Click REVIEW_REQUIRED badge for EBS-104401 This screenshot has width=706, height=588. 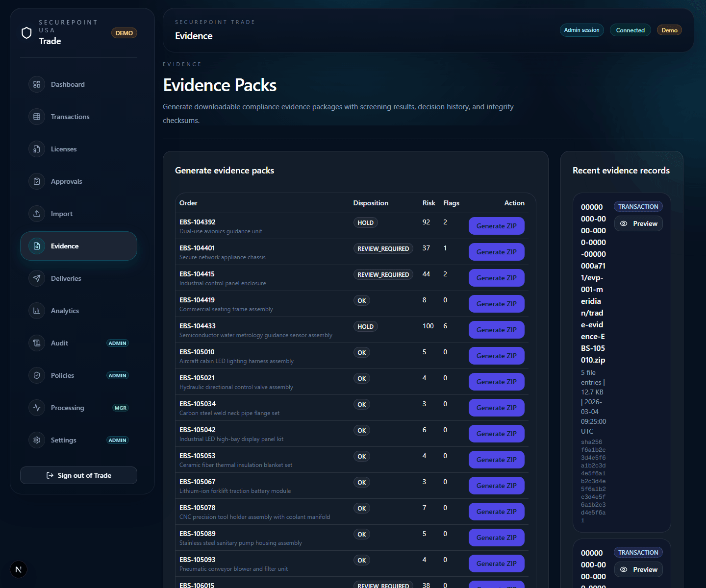(383, 248)
